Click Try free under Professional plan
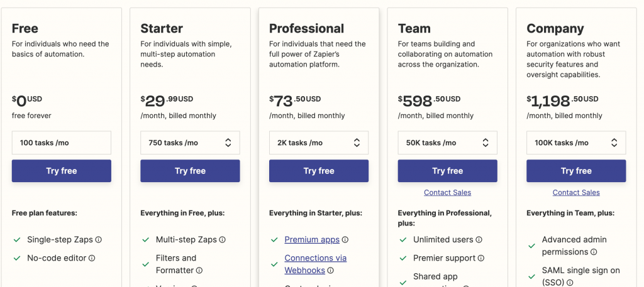 pos(319,171)
